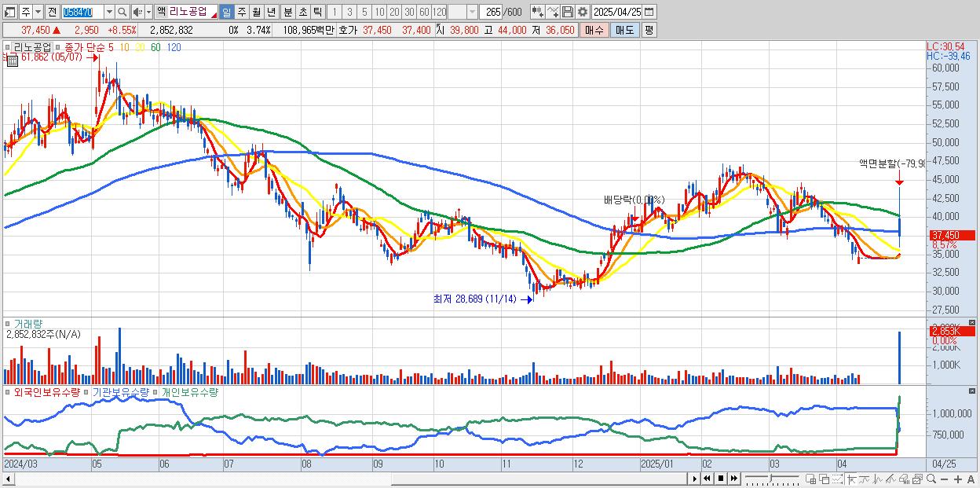Click the zigzag line tool icon
The image size is (980, 488).
[878, 479]
